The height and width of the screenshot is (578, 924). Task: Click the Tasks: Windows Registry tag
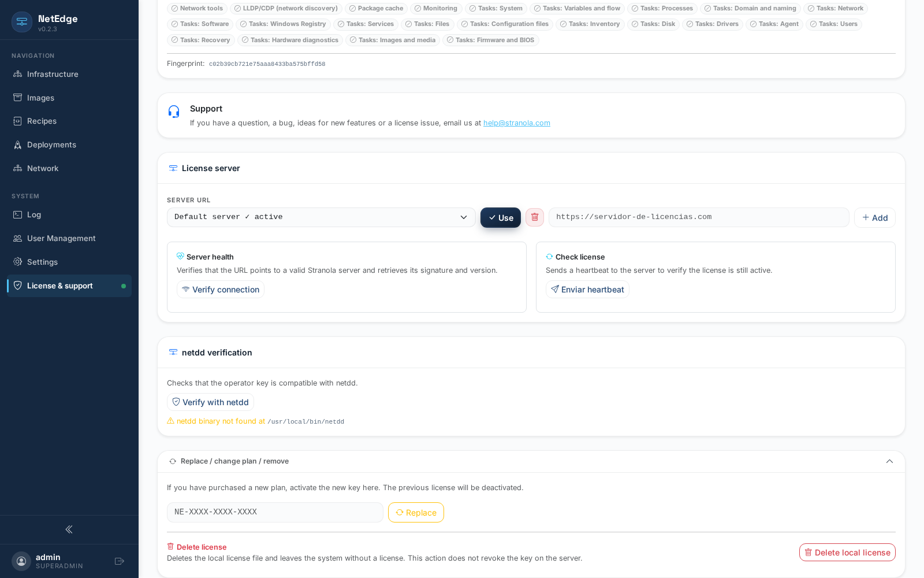pos(283,24)
